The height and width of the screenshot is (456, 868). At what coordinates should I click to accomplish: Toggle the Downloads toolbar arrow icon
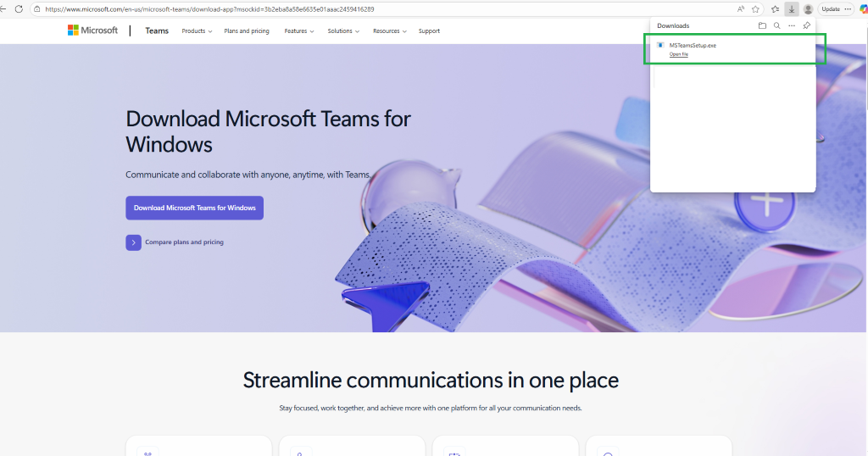click(x=792, y=8)
